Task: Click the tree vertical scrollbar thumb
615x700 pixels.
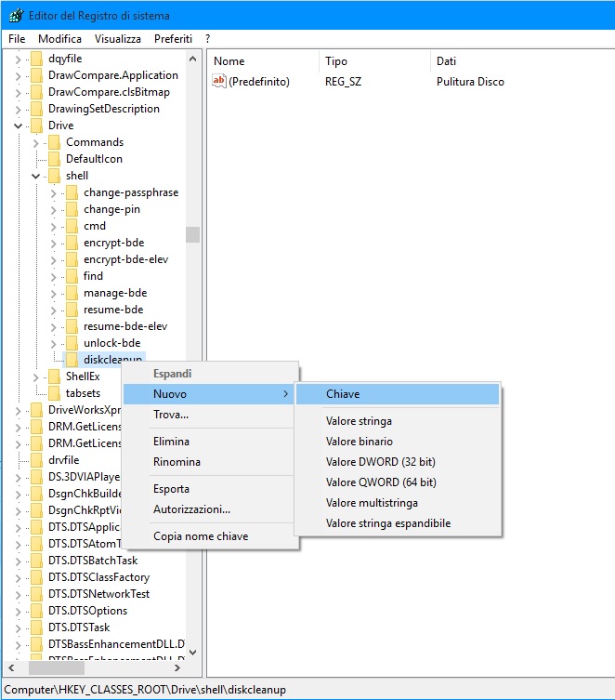Action: click(x=192, y=235)
